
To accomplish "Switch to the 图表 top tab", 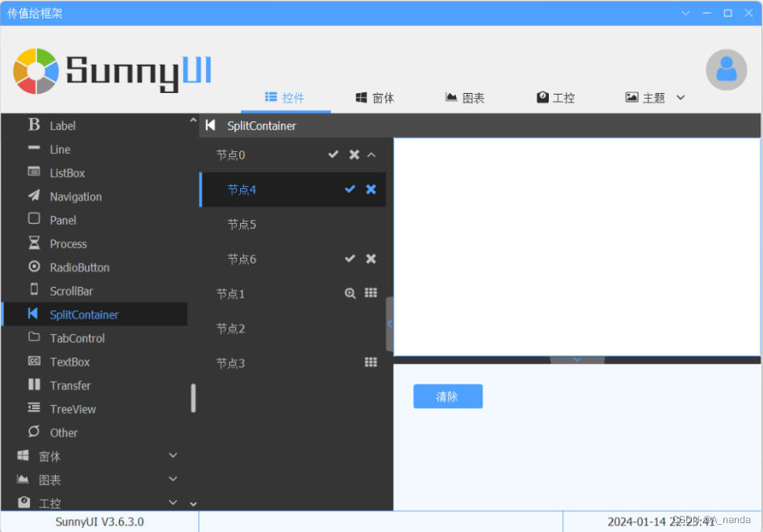I will point(465,98).
